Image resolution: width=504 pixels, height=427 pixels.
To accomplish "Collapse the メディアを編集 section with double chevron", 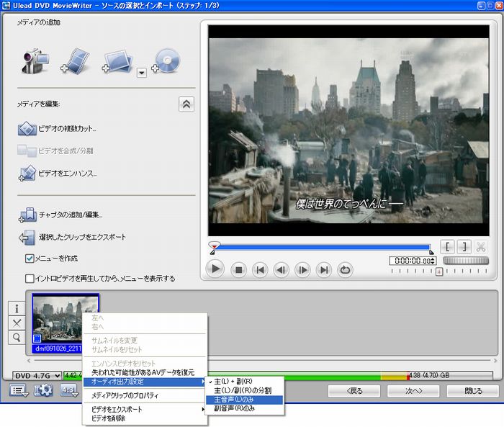I will click(x=186, y=104).
